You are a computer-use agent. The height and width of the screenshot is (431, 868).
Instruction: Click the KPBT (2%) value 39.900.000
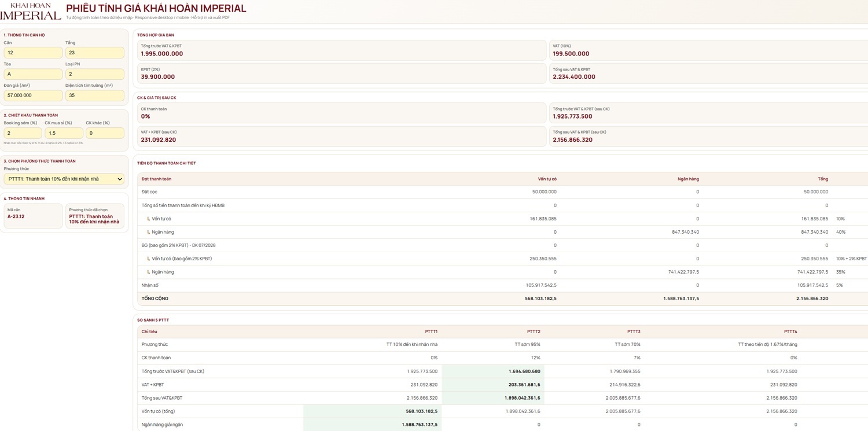[158, 77]
